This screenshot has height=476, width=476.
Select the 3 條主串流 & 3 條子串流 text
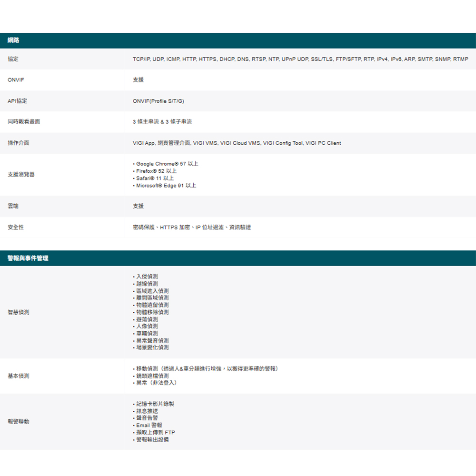(162, 122)
